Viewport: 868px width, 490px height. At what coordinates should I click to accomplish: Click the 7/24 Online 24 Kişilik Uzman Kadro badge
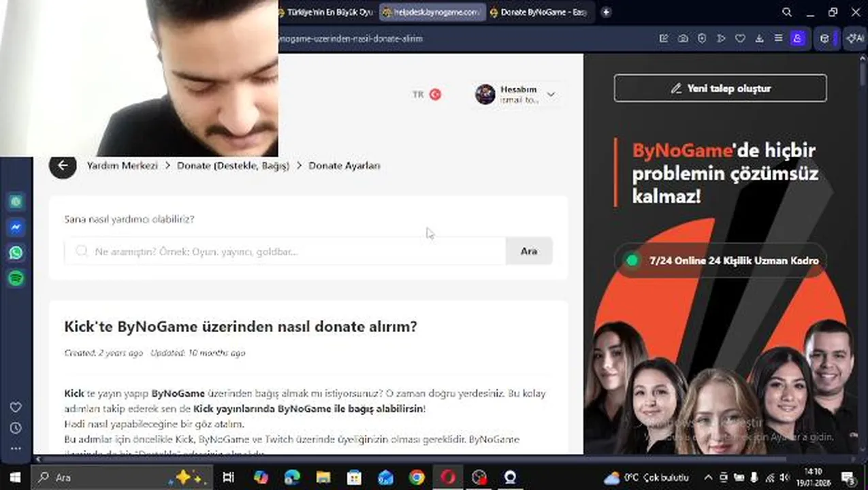point(720,261)
